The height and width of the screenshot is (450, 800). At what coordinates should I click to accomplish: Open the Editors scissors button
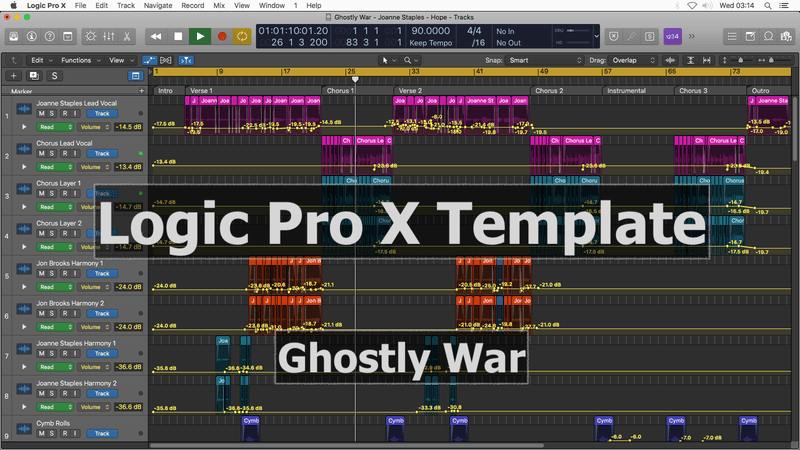tap(127, 36)
